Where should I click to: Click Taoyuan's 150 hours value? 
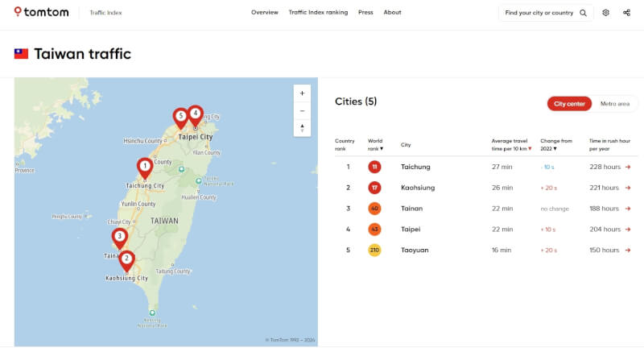point(604,250)
